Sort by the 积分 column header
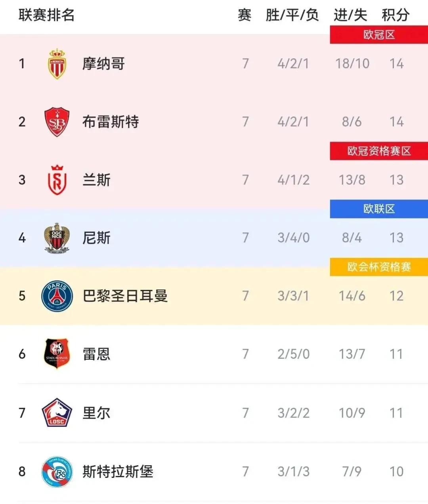 point(396,15)
